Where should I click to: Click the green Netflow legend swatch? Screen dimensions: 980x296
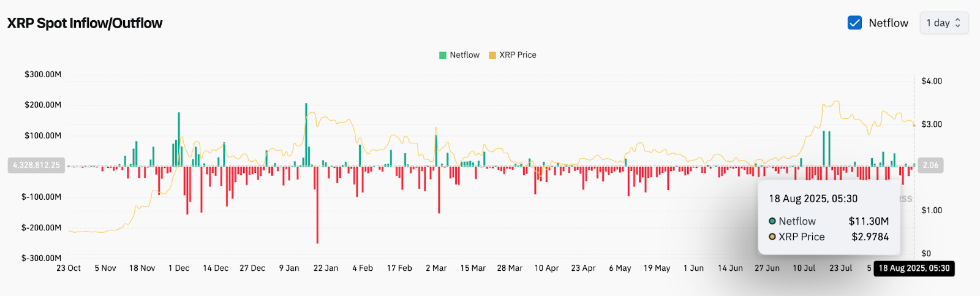click(x=443, y=55)
